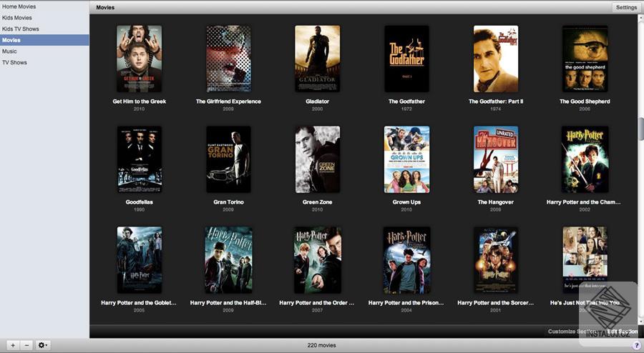Select He's Just Not That Into You poster
This screenshot has height=353, width=644.
tap(585, 260)
